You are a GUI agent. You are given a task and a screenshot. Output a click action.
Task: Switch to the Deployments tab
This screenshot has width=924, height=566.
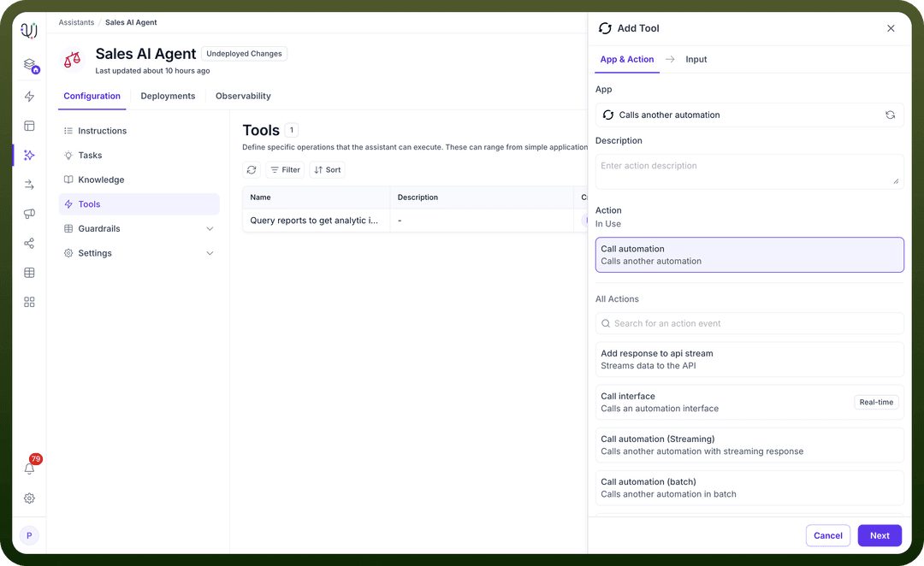click(x=168, y=96)
